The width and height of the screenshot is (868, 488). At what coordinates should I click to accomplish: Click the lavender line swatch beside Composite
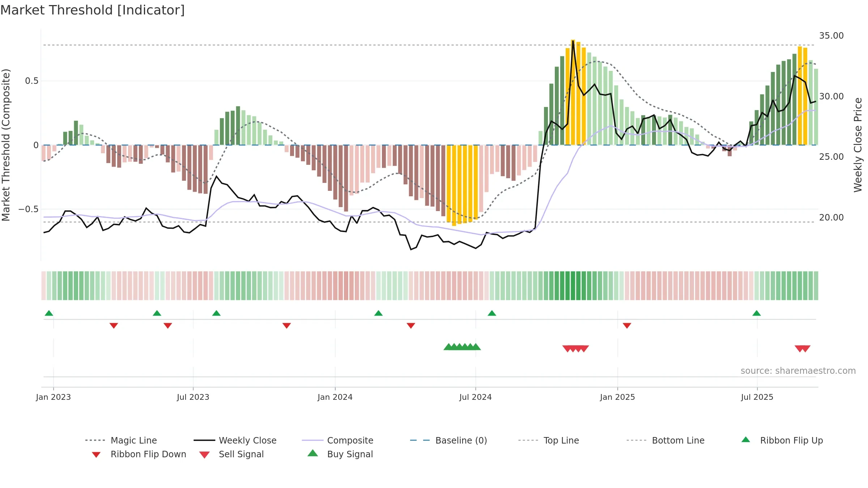312,440
